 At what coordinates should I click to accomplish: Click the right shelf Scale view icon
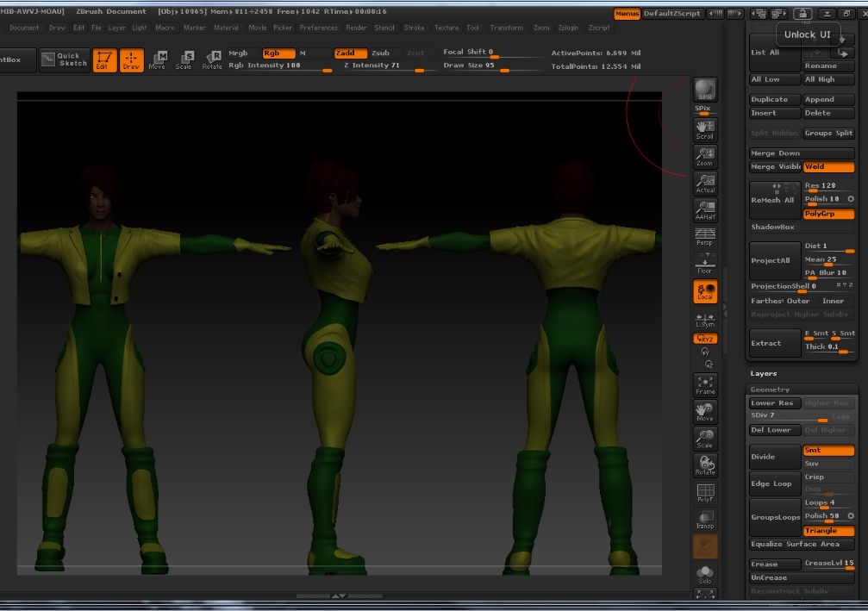pyautogui.click(x=705, y=439)
